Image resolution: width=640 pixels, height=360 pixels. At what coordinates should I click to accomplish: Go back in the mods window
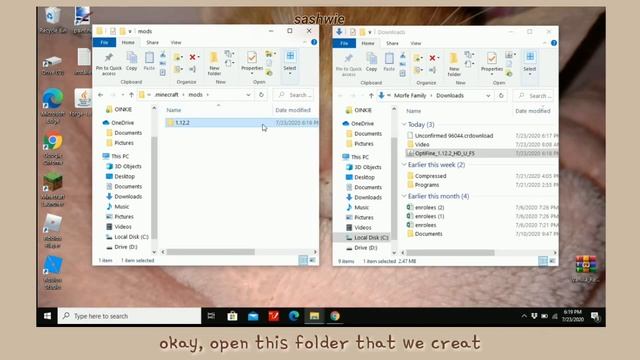click(100, 95)
